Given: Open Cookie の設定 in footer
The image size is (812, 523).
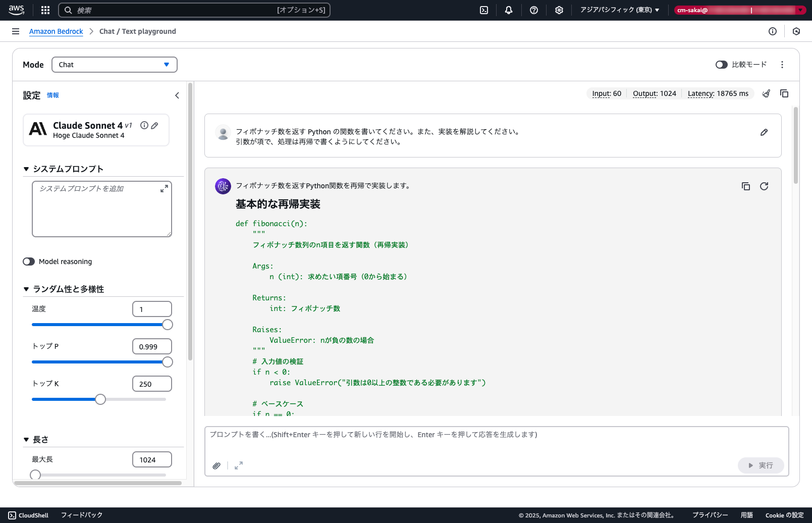Looking at the screenshot, I should [x=785, y=515].
